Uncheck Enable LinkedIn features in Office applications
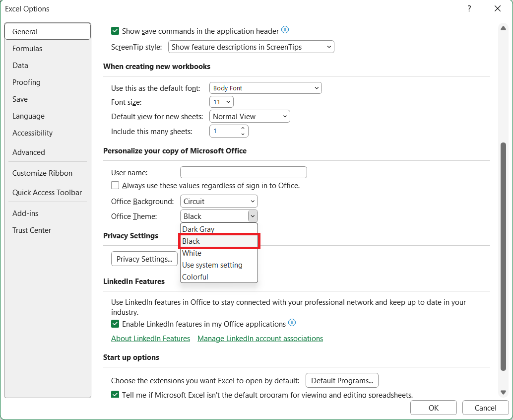This screenshot has height=420, width=513. pos(115,324)
